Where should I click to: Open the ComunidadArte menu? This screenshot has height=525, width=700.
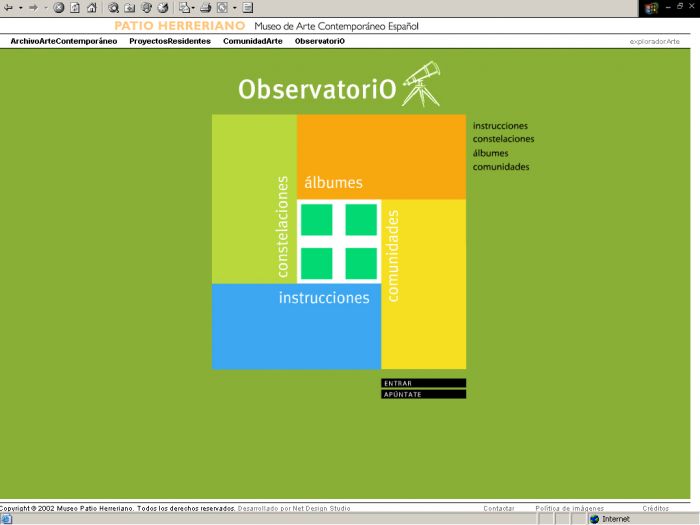coord(253,41)
